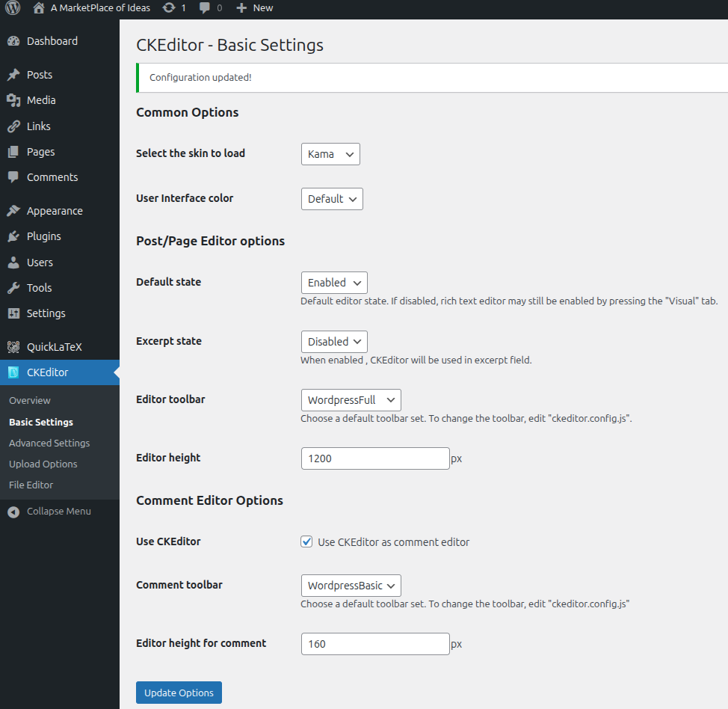Click the WordPress logo icon
This screenshot has height=709, width=728.
13,8
